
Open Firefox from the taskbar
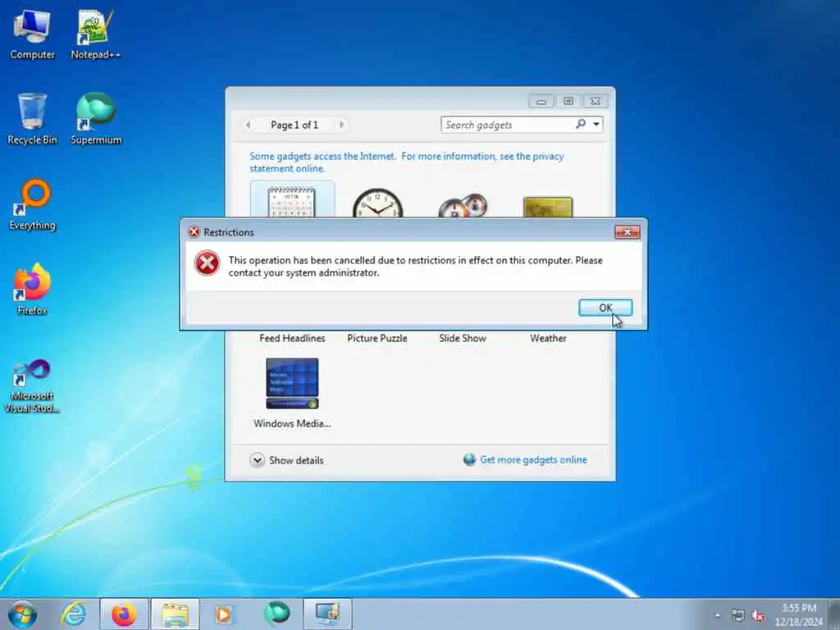pyautogui.click(x=124, y=614)
